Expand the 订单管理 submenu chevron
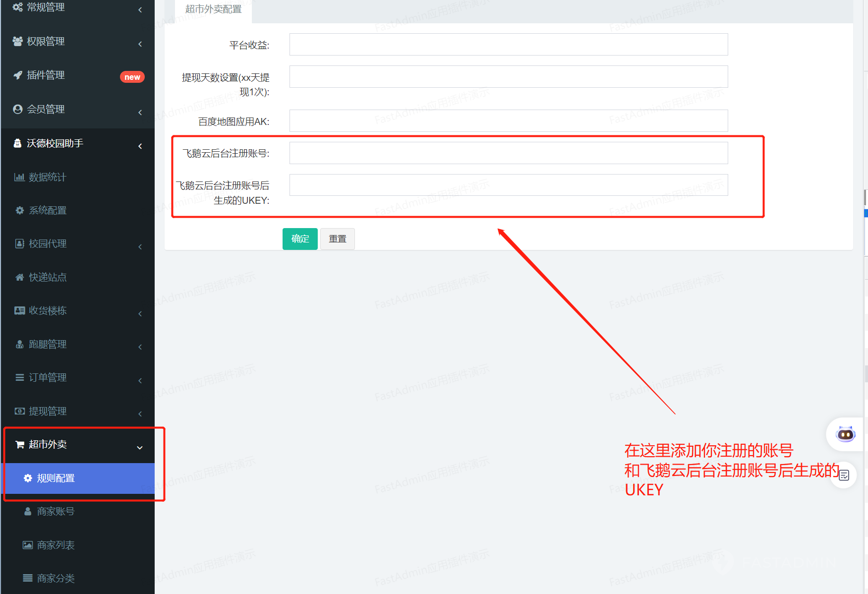 [x=140, y=380]
